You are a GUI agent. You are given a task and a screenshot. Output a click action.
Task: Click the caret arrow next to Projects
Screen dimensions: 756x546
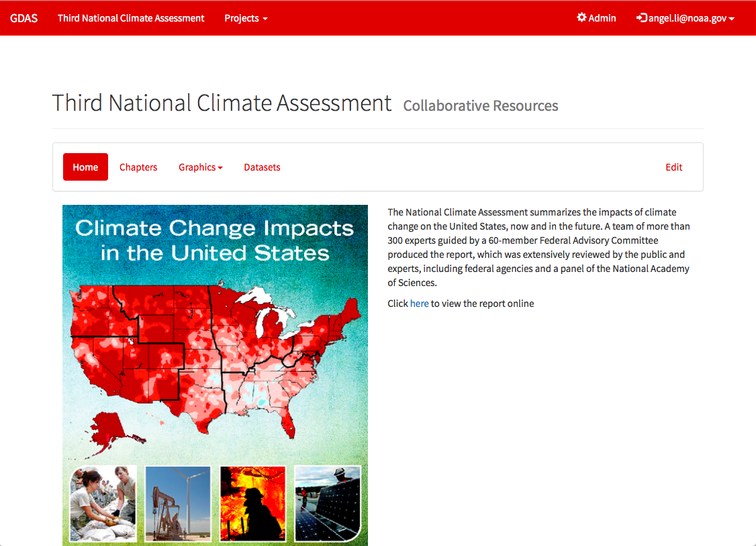[265, 19]
